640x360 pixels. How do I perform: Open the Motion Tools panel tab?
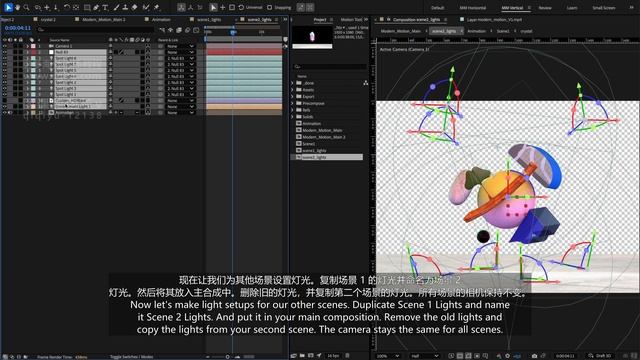click(351, 19)
